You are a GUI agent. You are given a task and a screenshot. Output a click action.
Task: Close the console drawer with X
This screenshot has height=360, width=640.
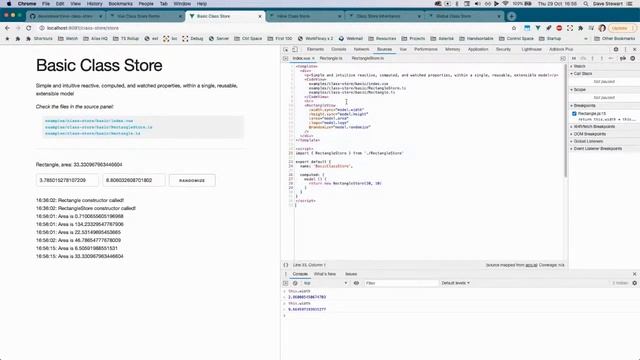point(634,274)
